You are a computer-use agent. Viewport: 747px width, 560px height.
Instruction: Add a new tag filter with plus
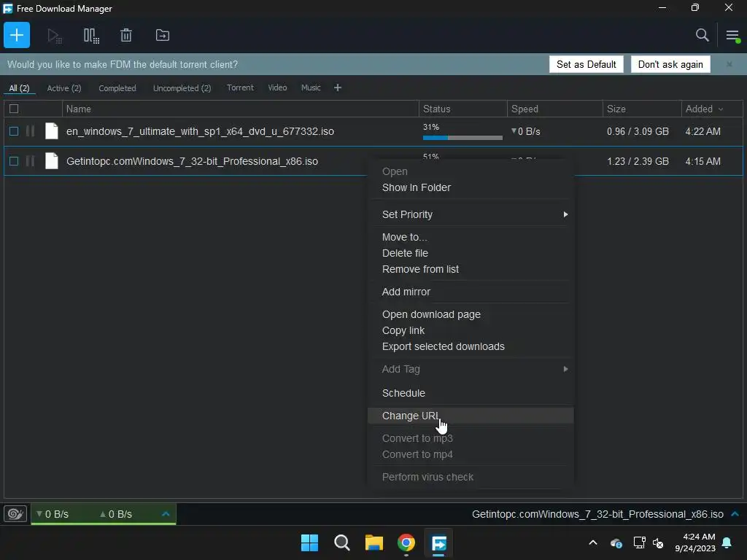[x=338, y=87]
